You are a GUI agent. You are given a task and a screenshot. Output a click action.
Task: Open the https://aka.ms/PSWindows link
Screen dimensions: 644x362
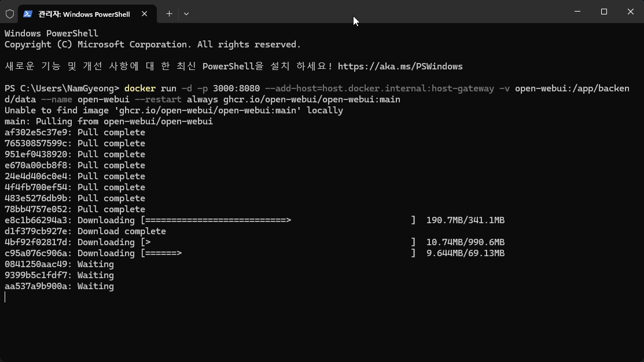(400, 66)
